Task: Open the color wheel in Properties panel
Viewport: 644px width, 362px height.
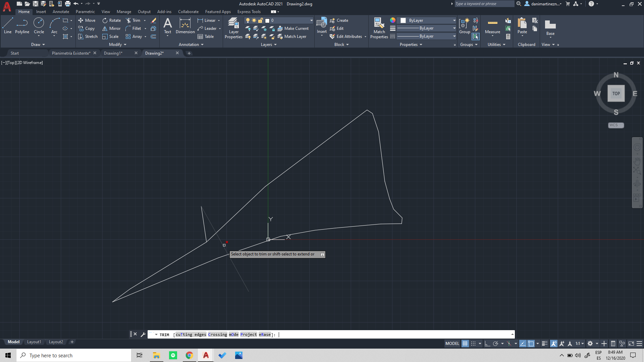Action: tap(392, 20)
